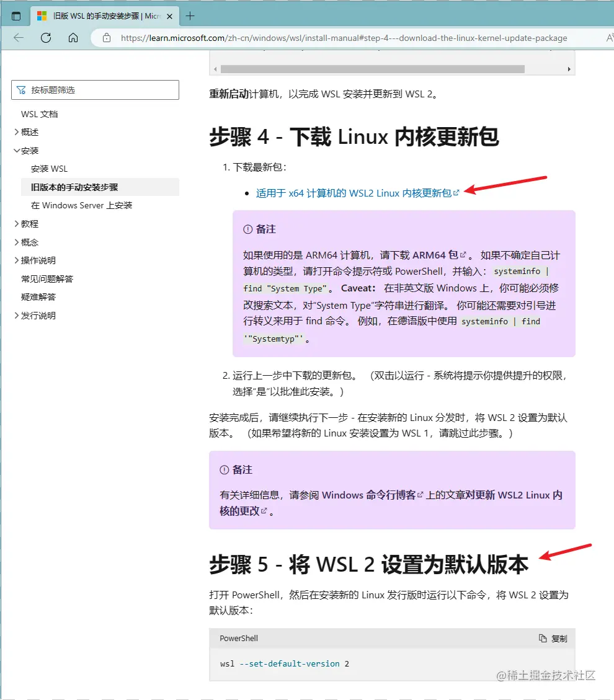Click the site lock icon in address bar
The width and height of the screenshot is (614, 700).
coord(107,38)
